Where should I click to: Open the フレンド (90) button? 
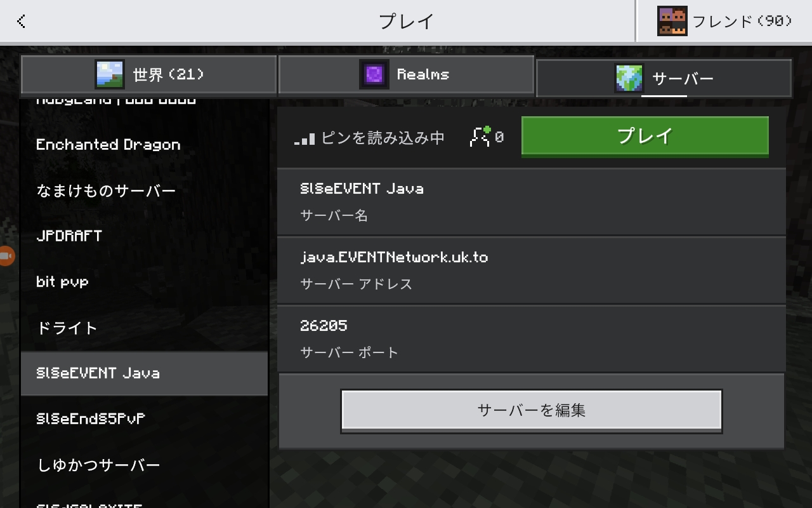(724, 21)
